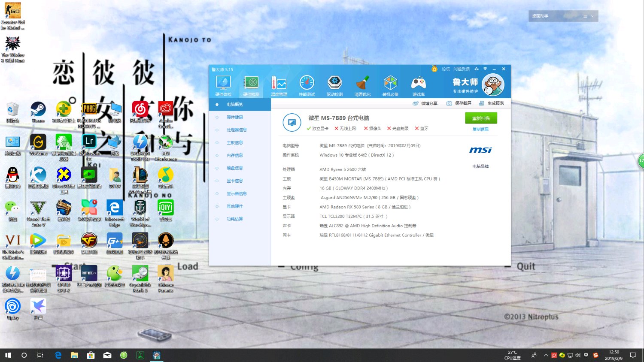
Task: Open 游戏库 gamepad icon
Action: click(419, 86)
